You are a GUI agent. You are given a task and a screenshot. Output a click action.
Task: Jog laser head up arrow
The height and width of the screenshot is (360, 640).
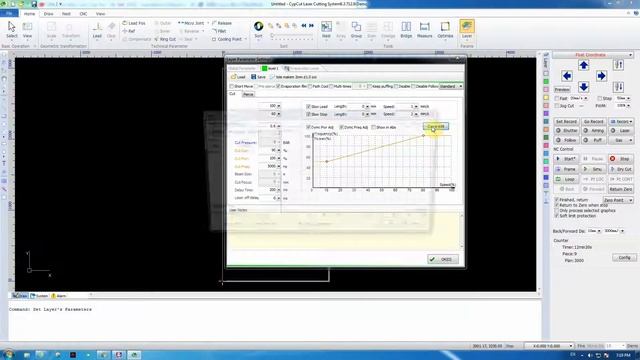583,65
